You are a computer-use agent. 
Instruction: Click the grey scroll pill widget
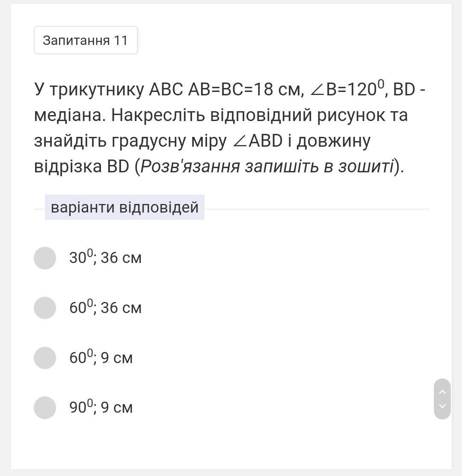(442, 399)
